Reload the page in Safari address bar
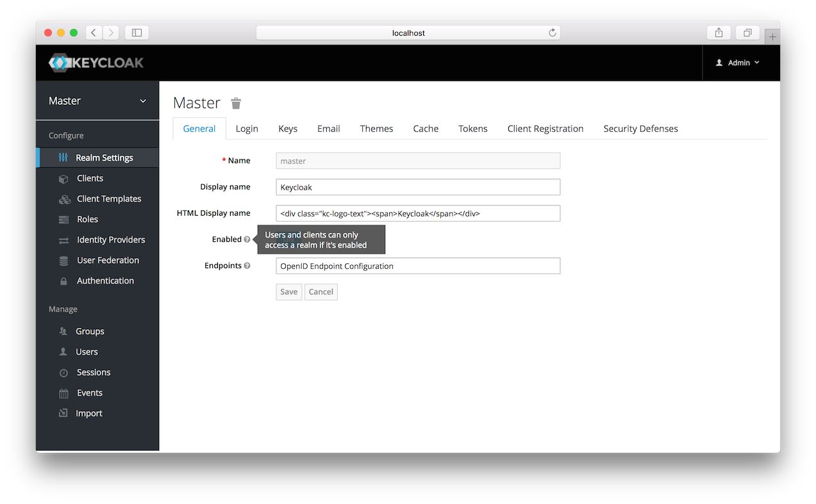 click(552, 33)
